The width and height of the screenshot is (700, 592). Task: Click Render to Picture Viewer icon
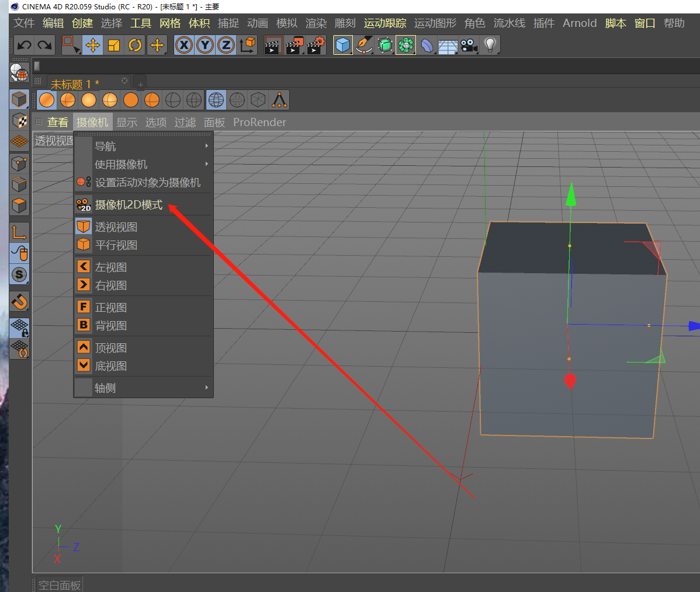[x=294, y=45]
